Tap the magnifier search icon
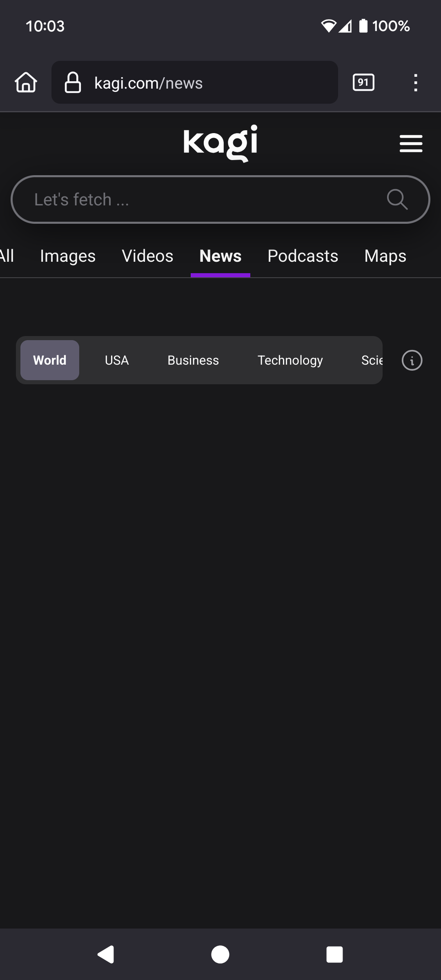Viewport: 441px width, 980px height. tap(397, 199)
